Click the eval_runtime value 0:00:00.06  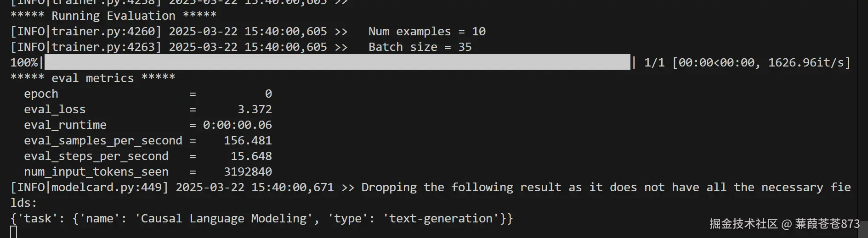[x=238, y=125]
